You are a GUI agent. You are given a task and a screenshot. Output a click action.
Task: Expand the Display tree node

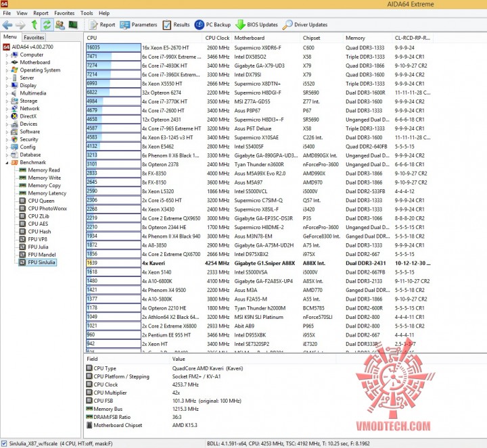click(x=7, y=86)
